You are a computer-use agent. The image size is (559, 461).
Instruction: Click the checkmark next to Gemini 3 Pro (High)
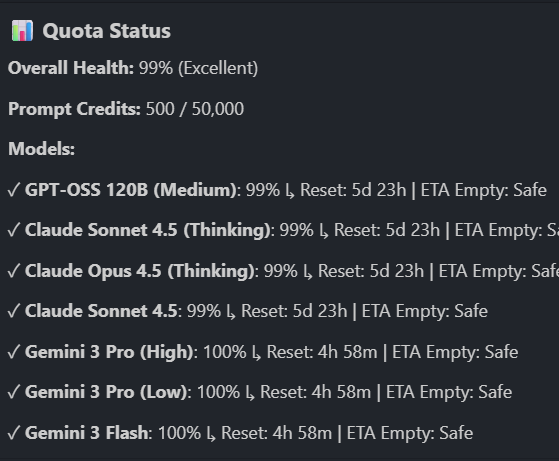point(14,352)
